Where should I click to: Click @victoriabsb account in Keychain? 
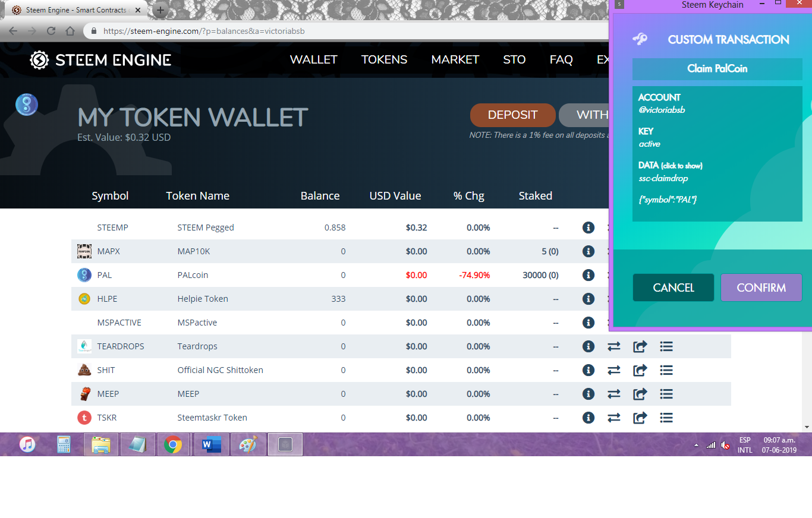662,110
